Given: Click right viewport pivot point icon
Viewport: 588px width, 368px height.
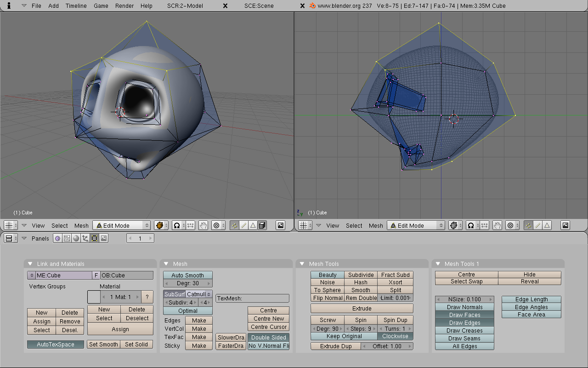Looking at the screenshot, I should [x=472, y=225].
